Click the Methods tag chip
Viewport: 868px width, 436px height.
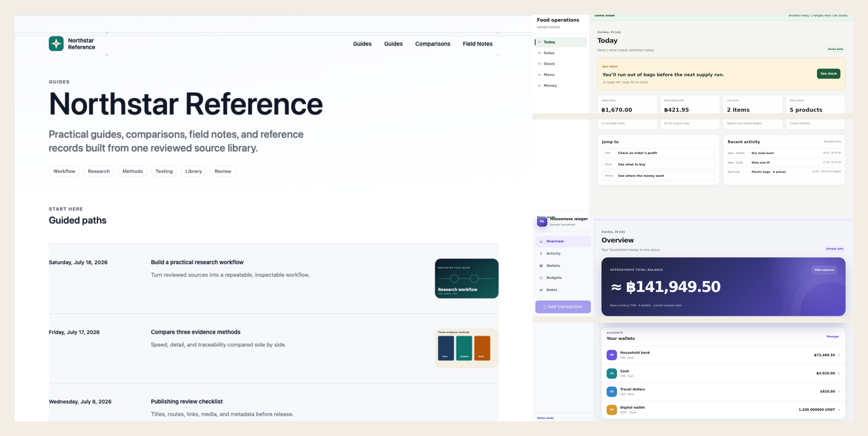133,171
